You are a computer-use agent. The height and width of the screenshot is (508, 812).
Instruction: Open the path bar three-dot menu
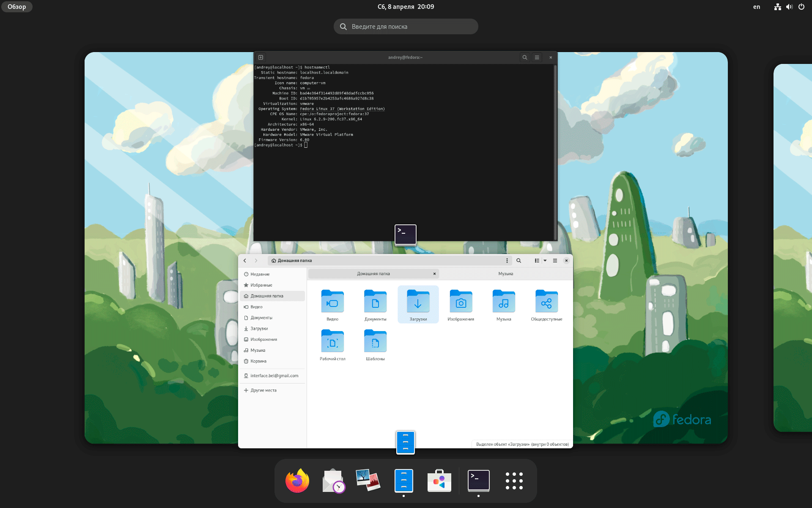[x=507, y=261]
